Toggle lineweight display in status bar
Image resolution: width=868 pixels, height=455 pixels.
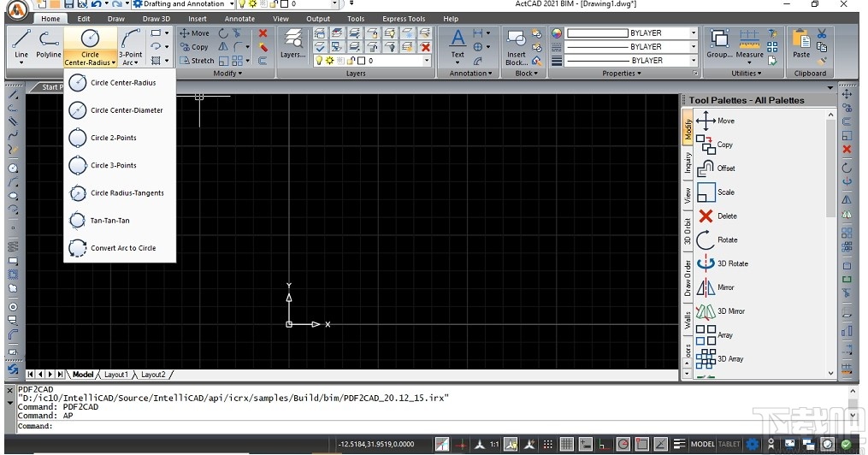point(680,444)
